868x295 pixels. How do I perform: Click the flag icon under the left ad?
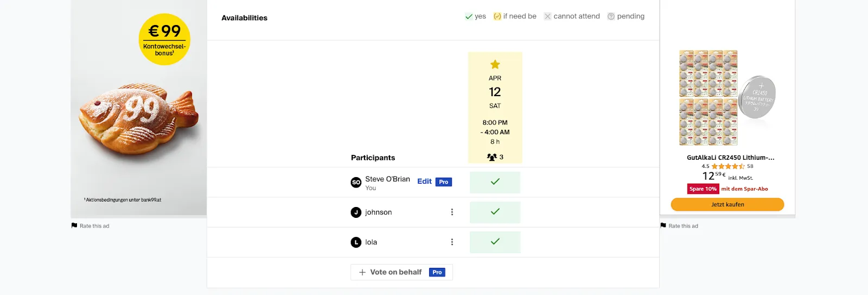(74, 225)
